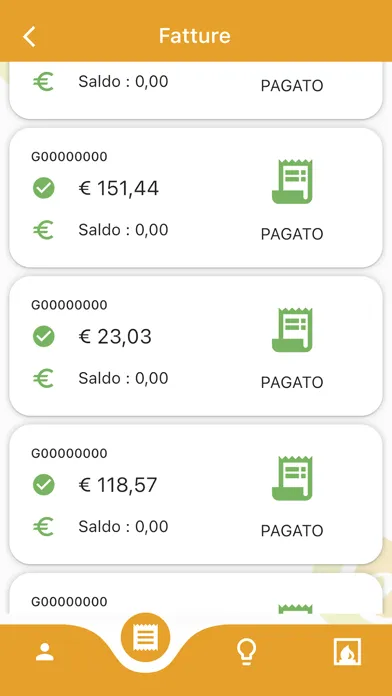Click the euro icon in topmost partial card

click(x=43, y=82)
